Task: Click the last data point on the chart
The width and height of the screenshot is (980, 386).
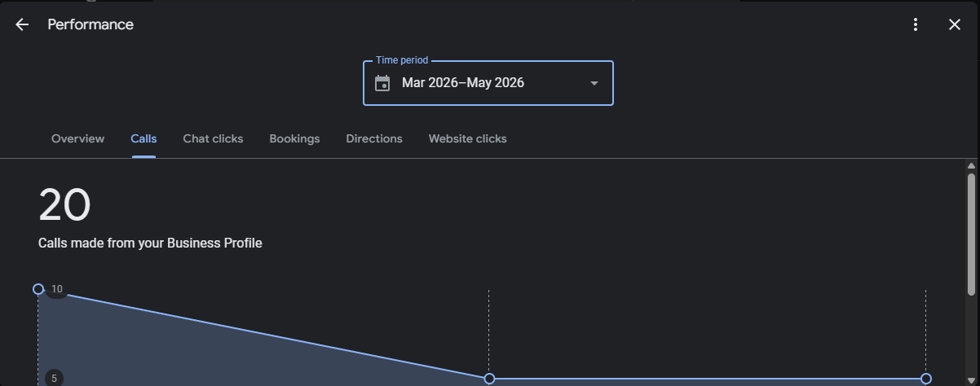Action: click(x=926, y=379)
